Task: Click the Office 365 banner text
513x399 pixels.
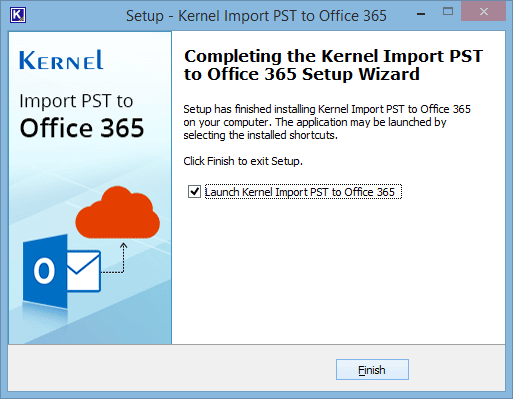Action: click(82, 128)
